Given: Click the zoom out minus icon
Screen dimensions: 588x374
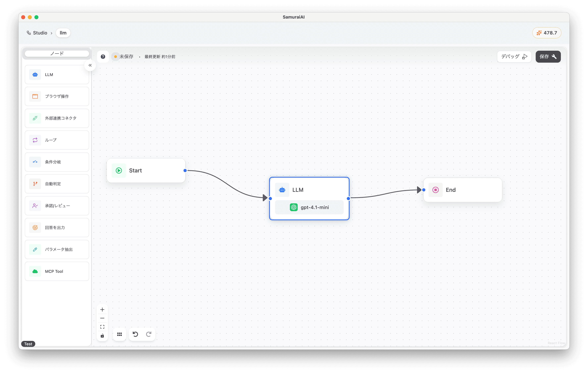Looking at the screenshot, I should [x=102, y=318].
